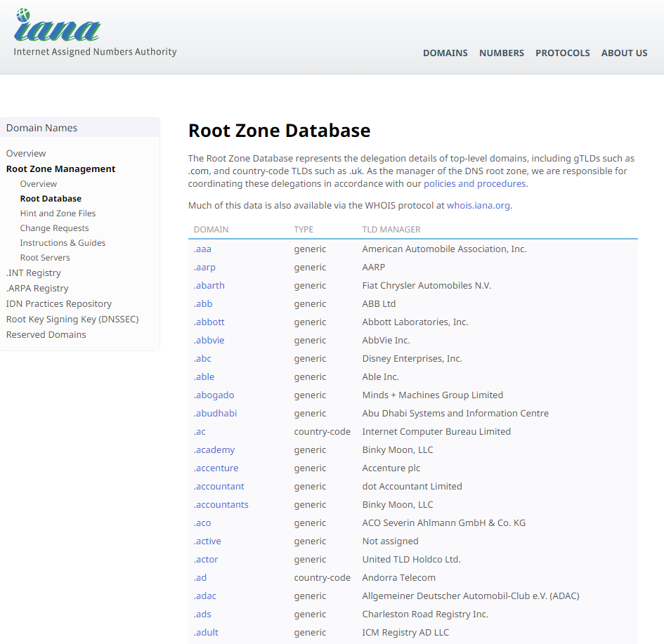This screenshot has height=644, width=664.
Task: Open the .abogado domain entry
Action: [x=214, y=395]
